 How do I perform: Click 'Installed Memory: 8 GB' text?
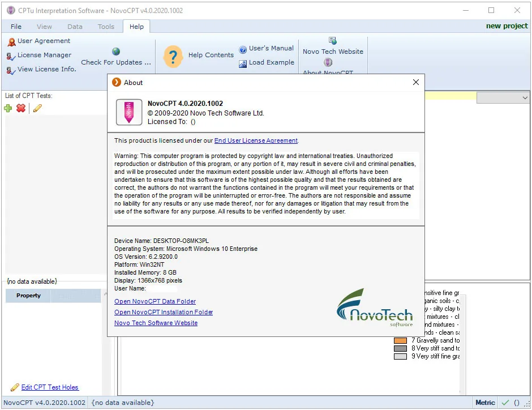(145, 272)
